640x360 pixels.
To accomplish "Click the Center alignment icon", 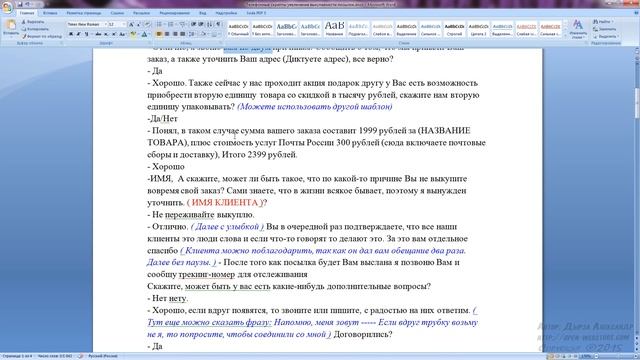I will 167,34.
